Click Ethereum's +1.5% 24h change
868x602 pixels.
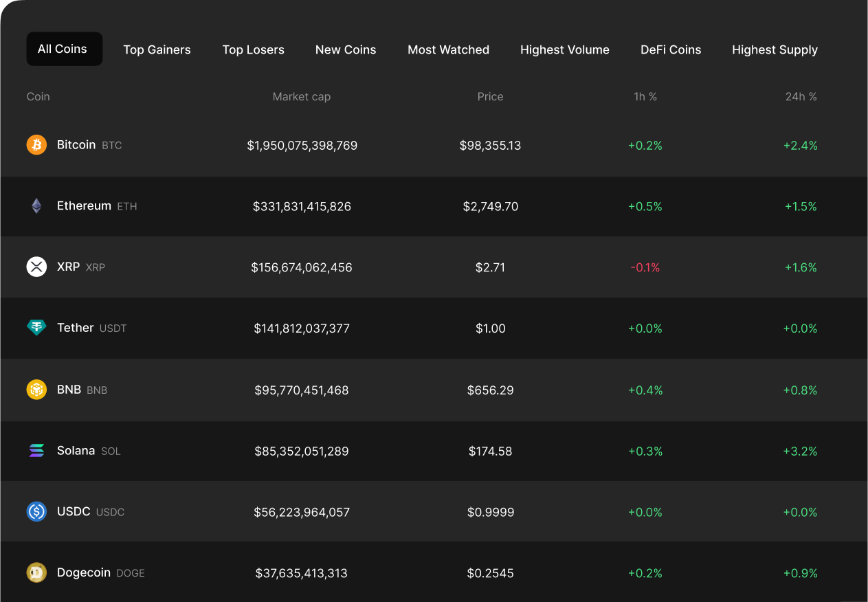(801, 207)
